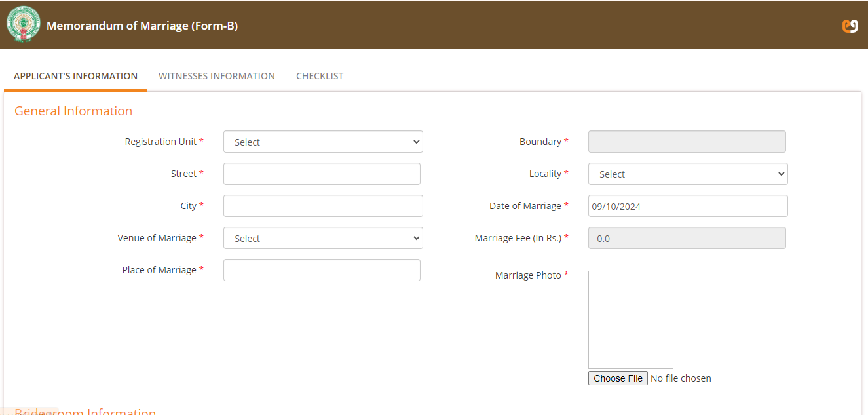Focus the Street input field
This screenshot has height=415, width=868.
(322, 174)
